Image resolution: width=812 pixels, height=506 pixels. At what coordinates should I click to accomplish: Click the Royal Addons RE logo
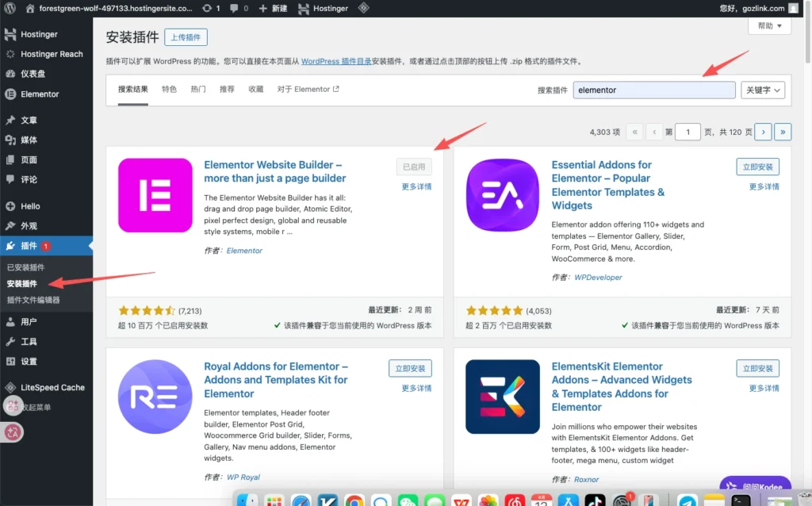point(155,397)
